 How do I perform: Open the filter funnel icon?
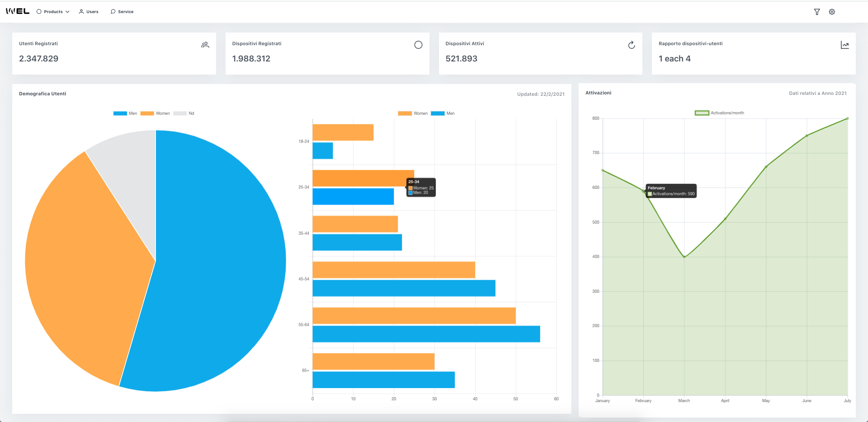coord(817,12)
